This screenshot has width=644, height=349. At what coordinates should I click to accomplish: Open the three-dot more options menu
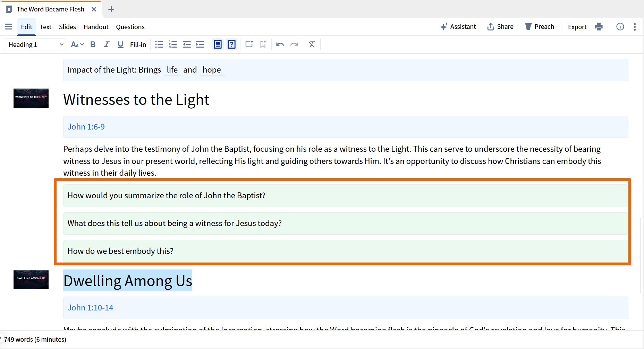tap(635, 27)
